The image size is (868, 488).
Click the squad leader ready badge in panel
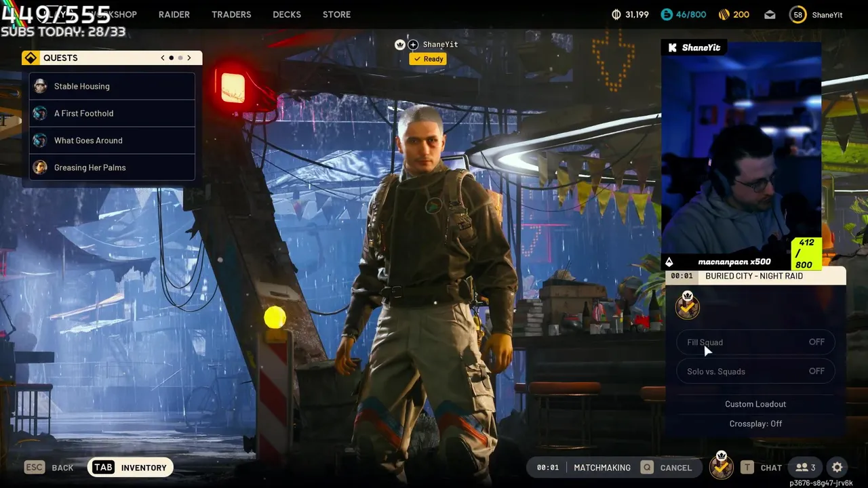[688, 306]
